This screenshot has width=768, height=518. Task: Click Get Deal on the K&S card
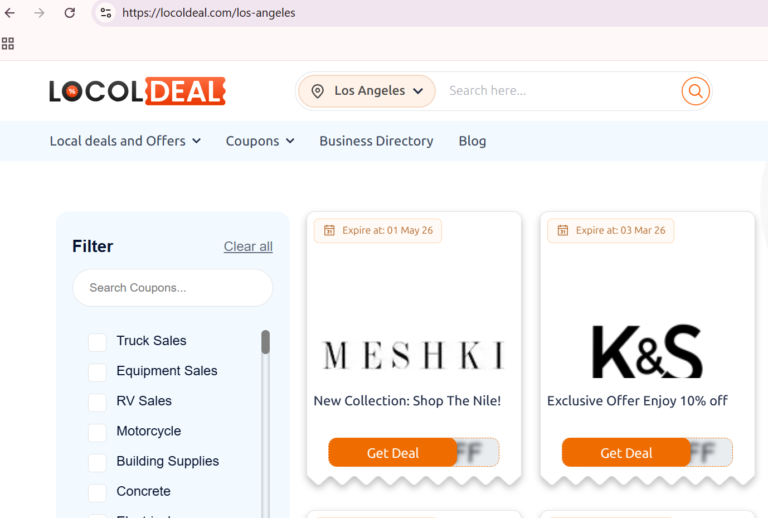click(x=626, y=452)
